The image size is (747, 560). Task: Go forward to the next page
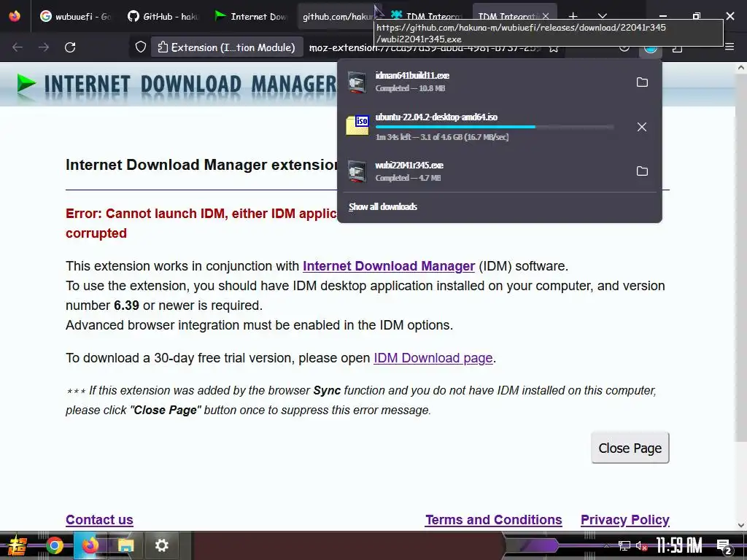pyautogui.click(x=44, y=47)
